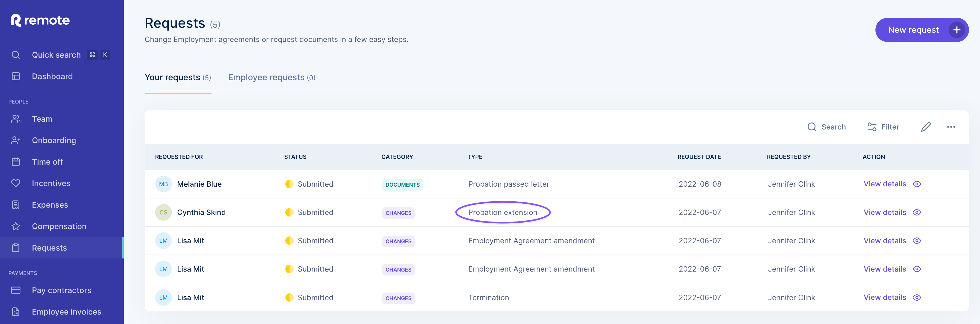This screenshot has height=324, width=980.
Task: Click the CATEGORY column header
Action: point(397,157)
